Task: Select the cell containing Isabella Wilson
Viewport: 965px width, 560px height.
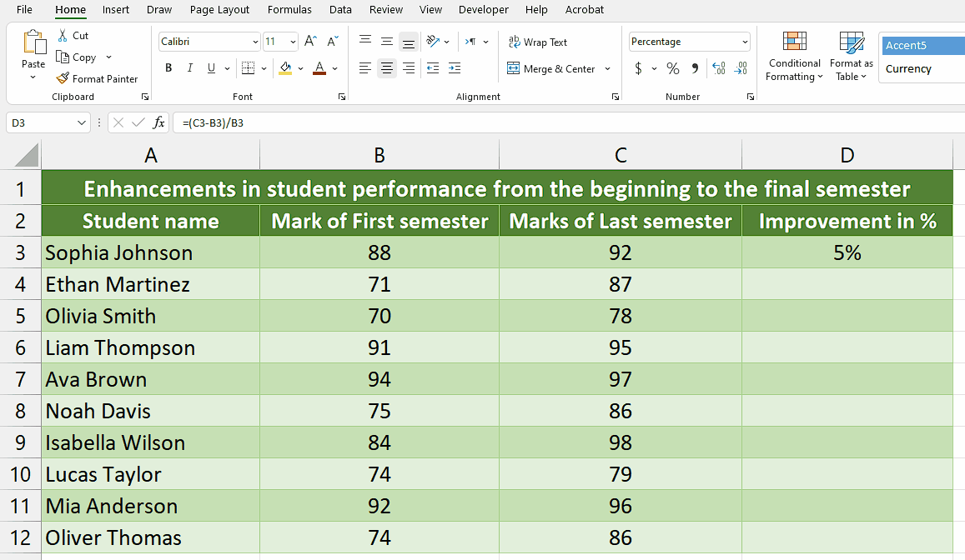Action: point(150,442)
